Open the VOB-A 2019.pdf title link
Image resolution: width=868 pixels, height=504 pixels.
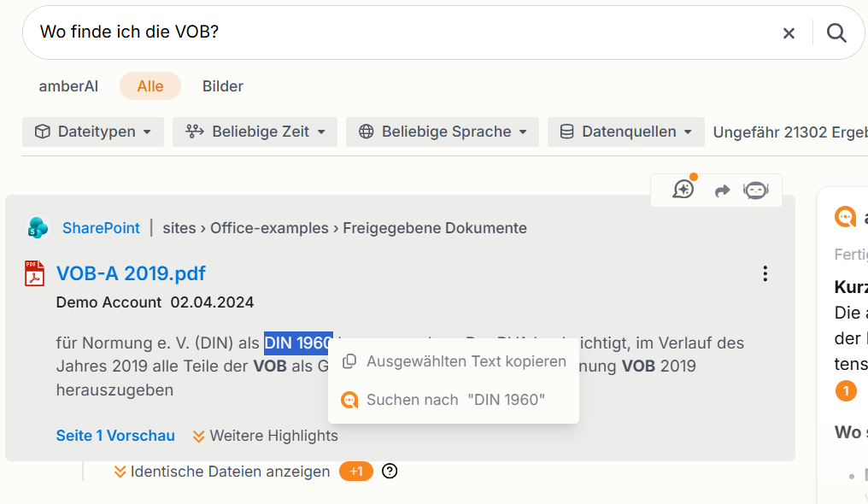(x=131, y=273)
